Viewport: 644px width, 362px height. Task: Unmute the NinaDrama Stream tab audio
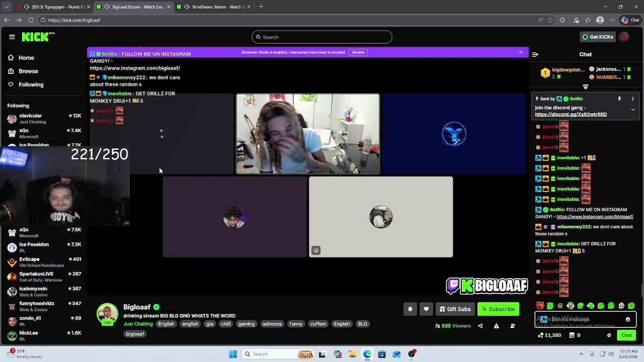coord(187,7)
